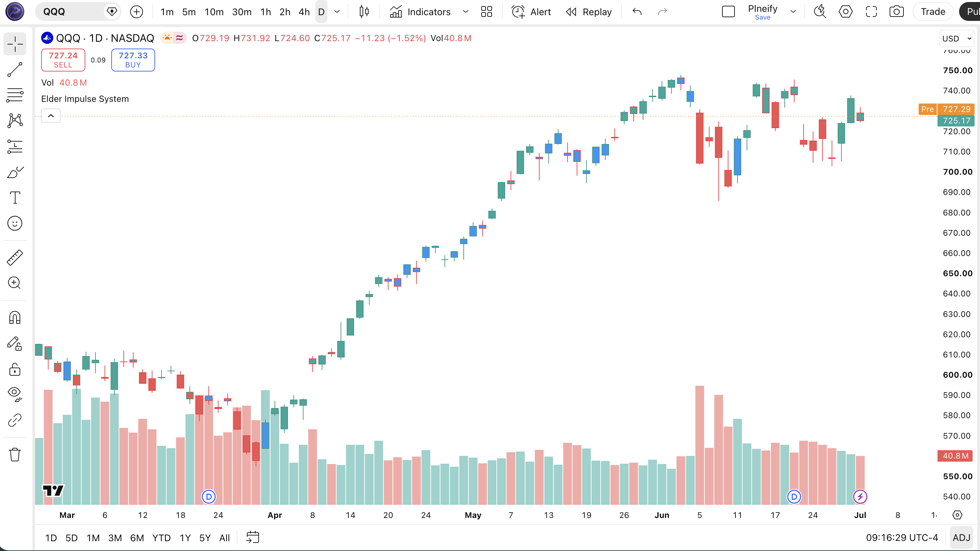Image resolution: width=980 pixels, height=551 pixels.
Task: Set date range to All
Action: point(225,538)
